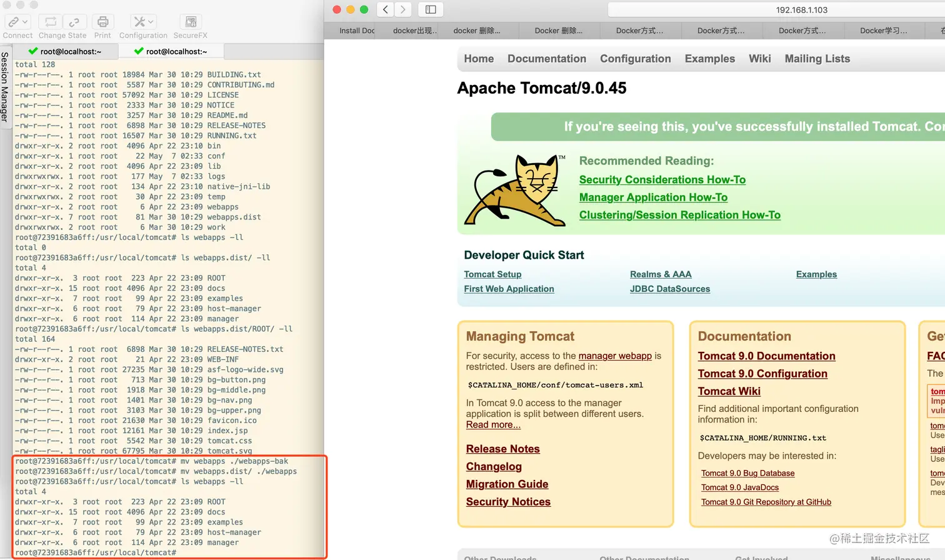
Task: Click Safari's forward navigation arrow
Action: click(x=403, y=9)
